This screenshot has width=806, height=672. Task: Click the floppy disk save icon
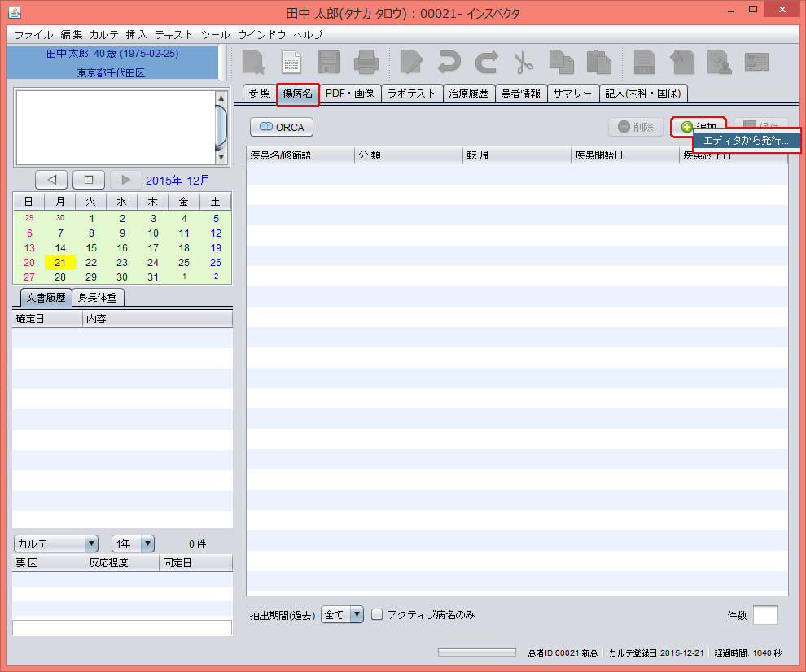[x=328, y=63]
